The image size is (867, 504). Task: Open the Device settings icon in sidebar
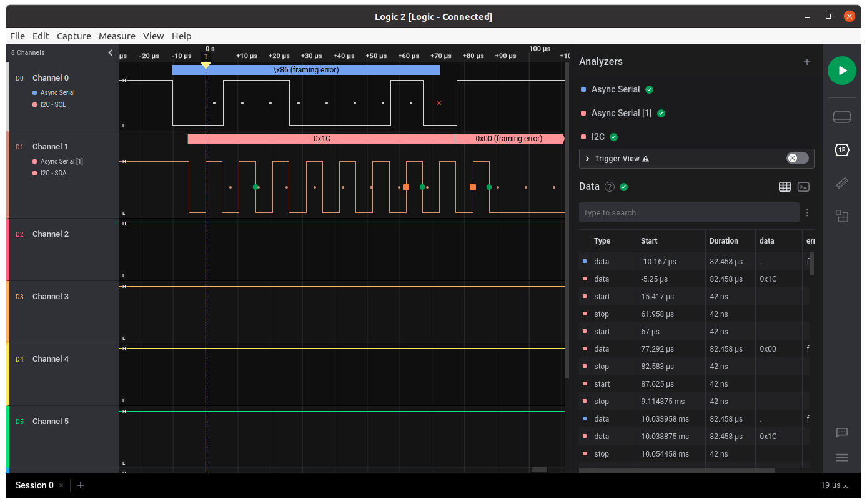(x=842, y=117)
